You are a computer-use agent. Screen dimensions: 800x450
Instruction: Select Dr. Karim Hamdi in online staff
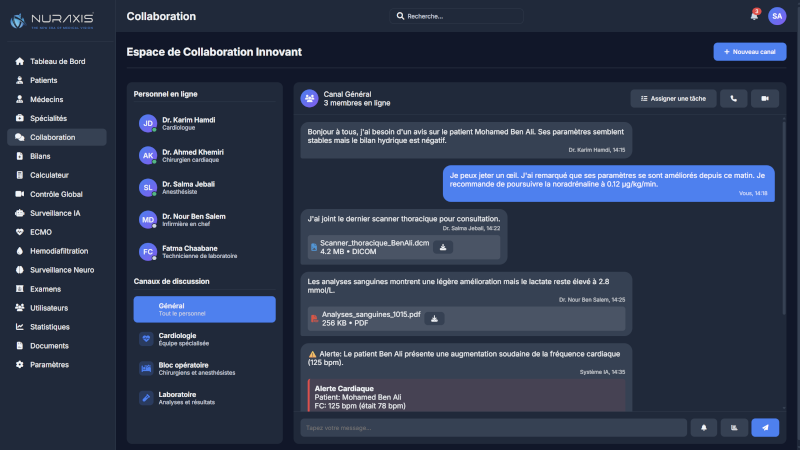[x=204, y=123]
